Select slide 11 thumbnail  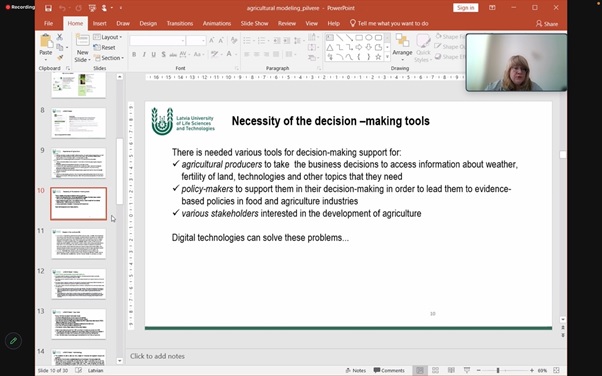(x=79, y=243)
